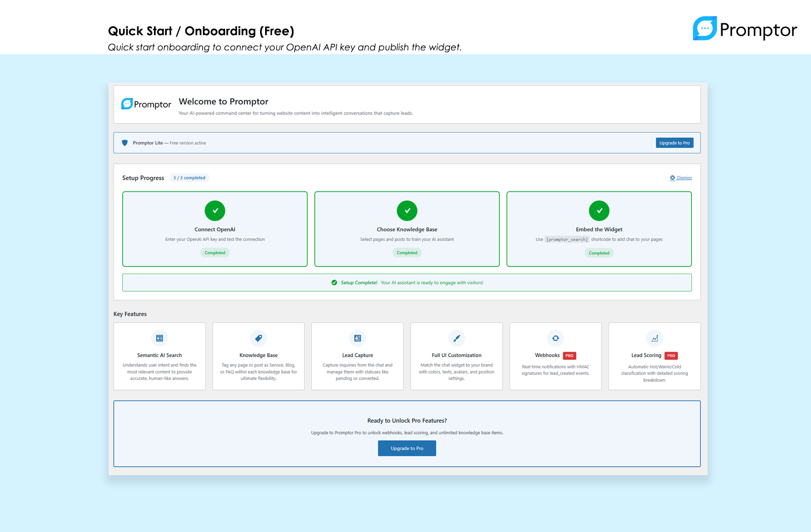The image size is (811, 532).
Task: Click Upgrade to Pro in Lite banner
Action: click(674, 143)
